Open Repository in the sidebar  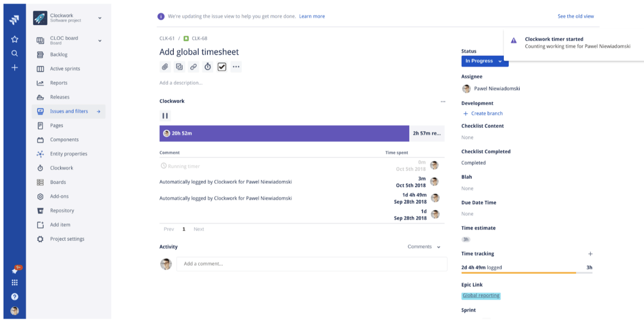pos(69,210)
